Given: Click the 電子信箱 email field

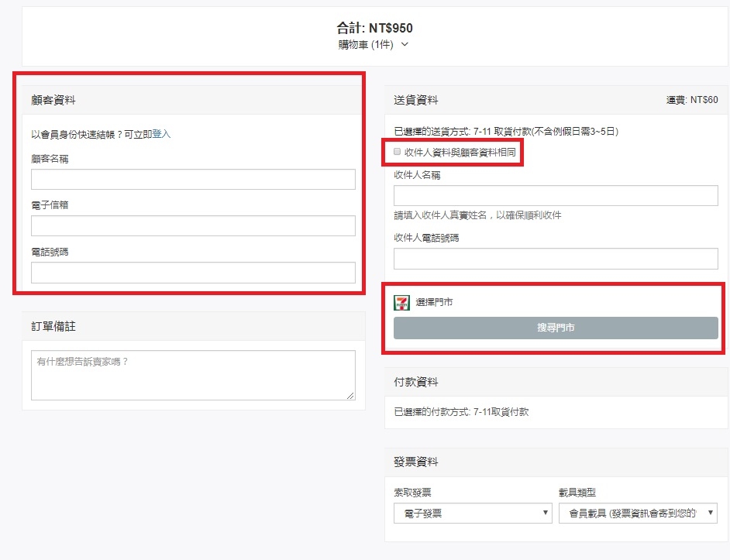Looking at the screenshot, I should point(193,225).
